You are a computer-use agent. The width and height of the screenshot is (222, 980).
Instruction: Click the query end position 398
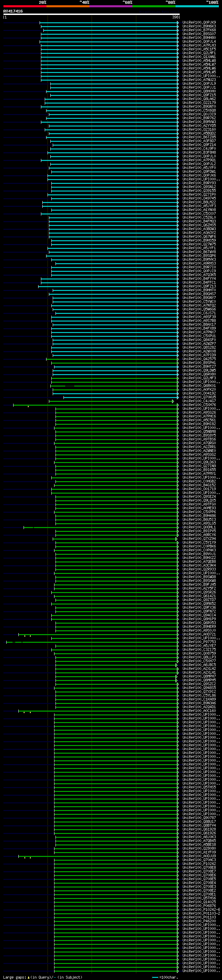click(175, 17)
